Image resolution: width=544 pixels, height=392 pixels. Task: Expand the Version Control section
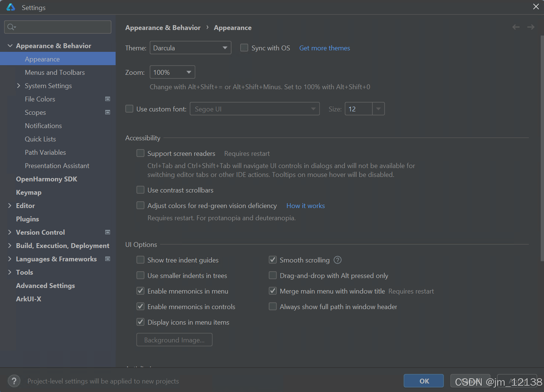(x=10, y=232)
